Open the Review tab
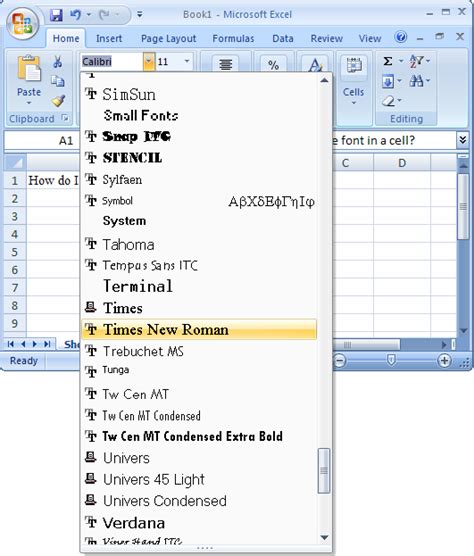This screenshot has width=474, height=556. pos(327,38)
